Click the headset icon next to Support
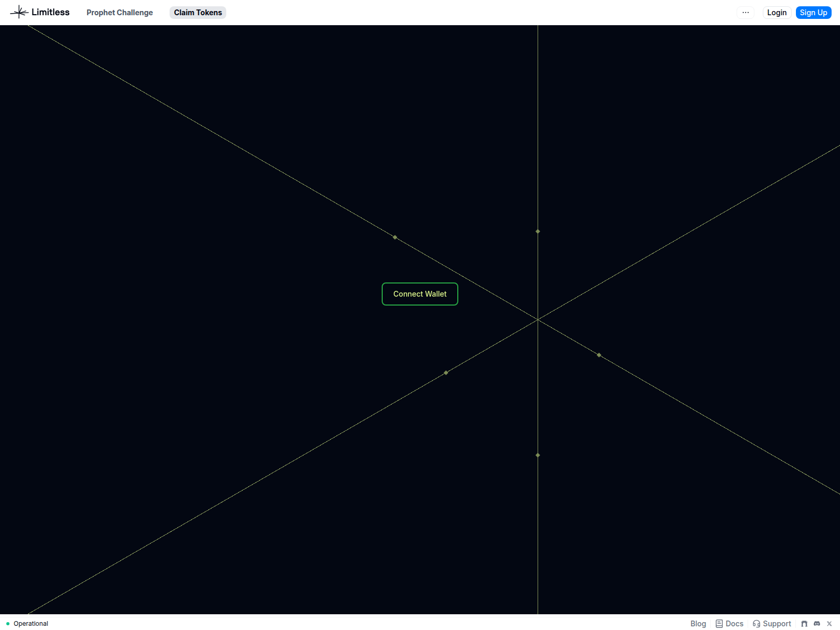 click(757, 624)
